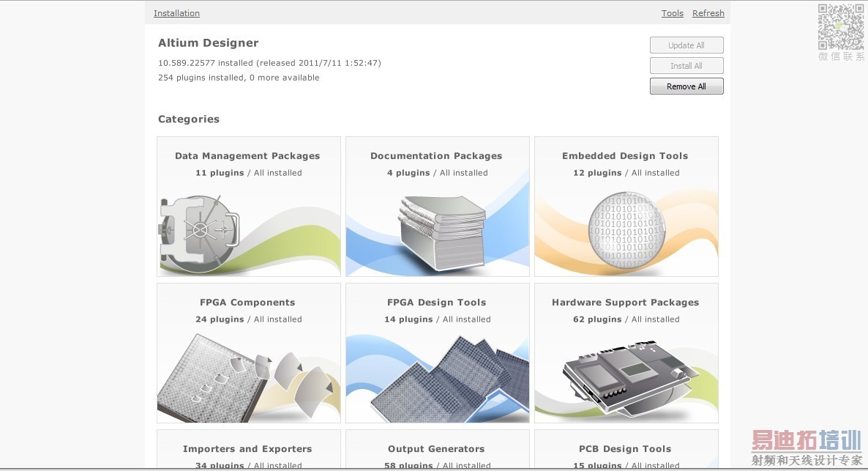Viewport: 868px width, 471px height.
Task: Select the FPGA Design Tools title
Action: [436, 303]
